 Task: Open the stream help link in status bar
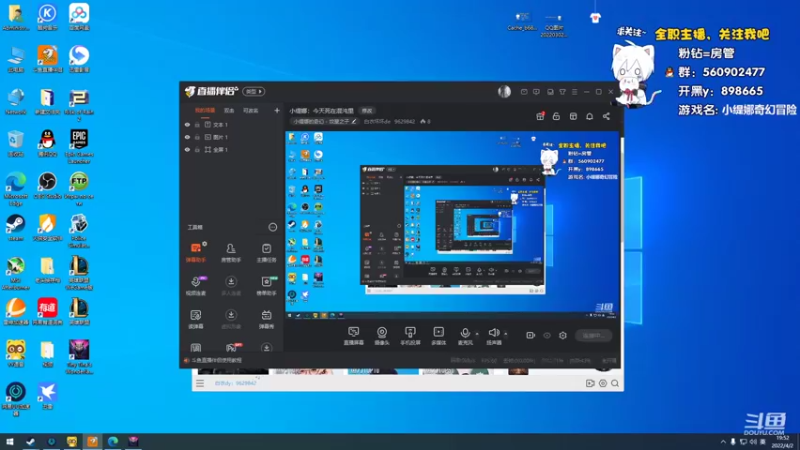pyautogui.click(x=217, y=360)
